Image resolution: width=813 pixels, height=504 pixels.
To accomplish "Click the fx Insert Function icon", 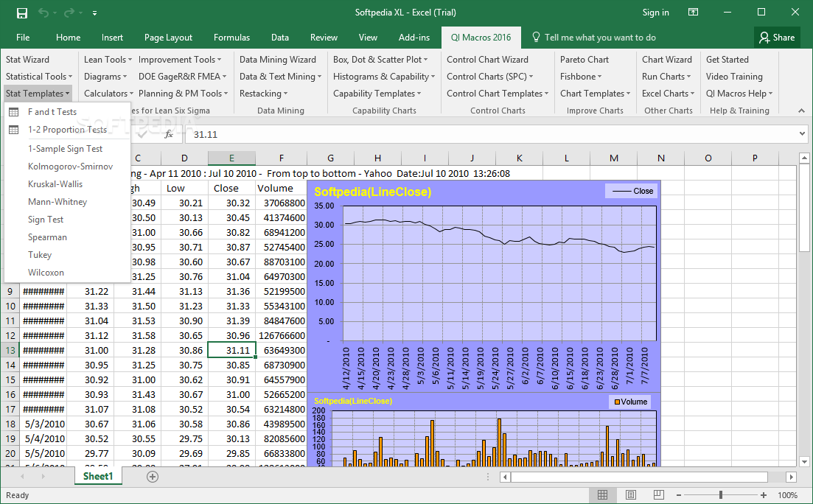I will 169,134.
